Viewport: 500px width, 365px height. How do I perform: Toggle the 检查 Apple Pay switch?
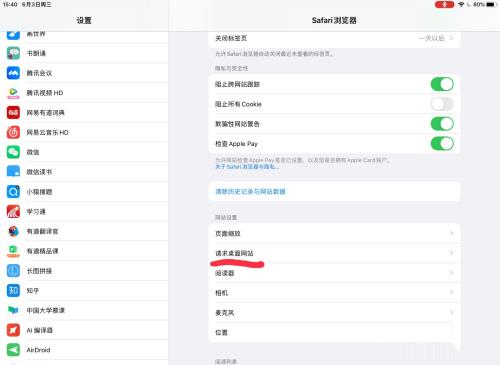(442, 144)
